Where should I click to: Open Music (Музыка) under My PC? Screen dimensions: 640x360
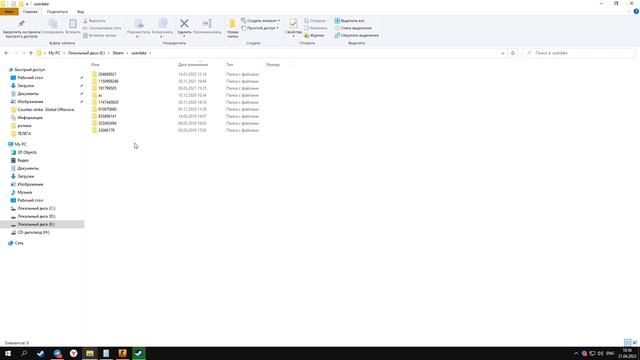tap(22, 192)
